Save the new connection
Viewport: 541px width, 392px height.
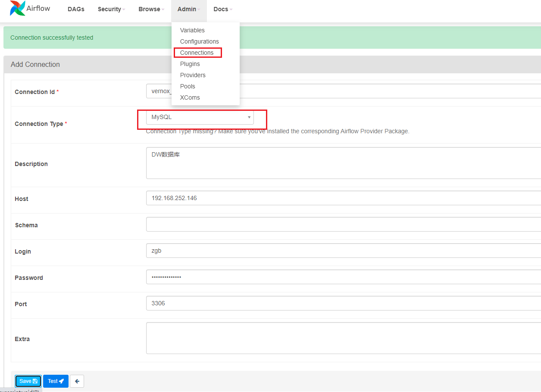pos(28,381)
